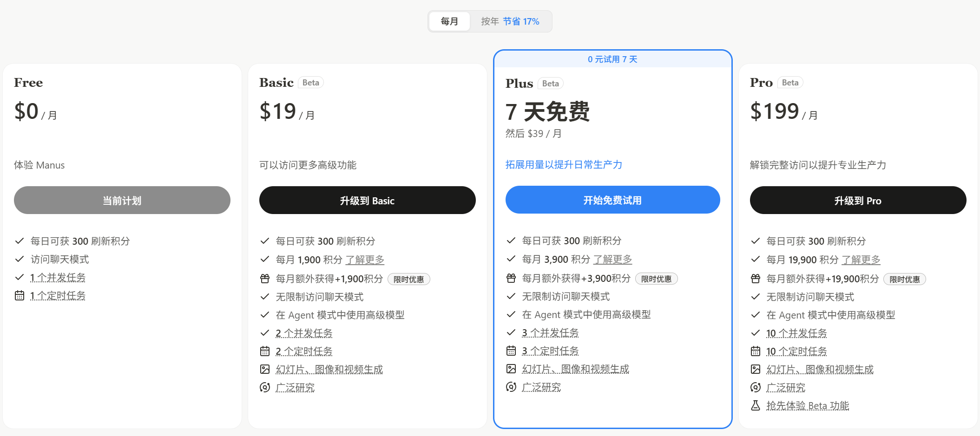Click the beaker icon next to Beta 功能
Screen dimensions: 980x436
[x=756, y=405]
